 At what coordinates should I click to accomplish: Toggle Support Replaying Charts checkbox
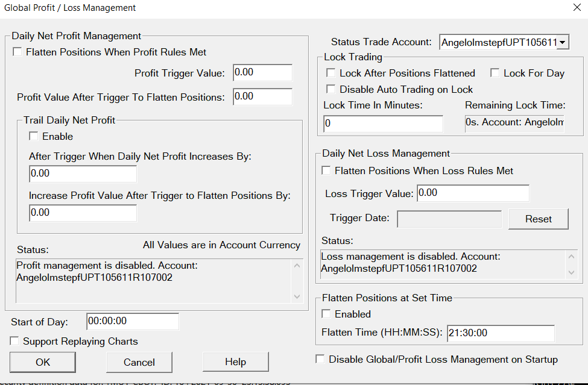(14, 342)
